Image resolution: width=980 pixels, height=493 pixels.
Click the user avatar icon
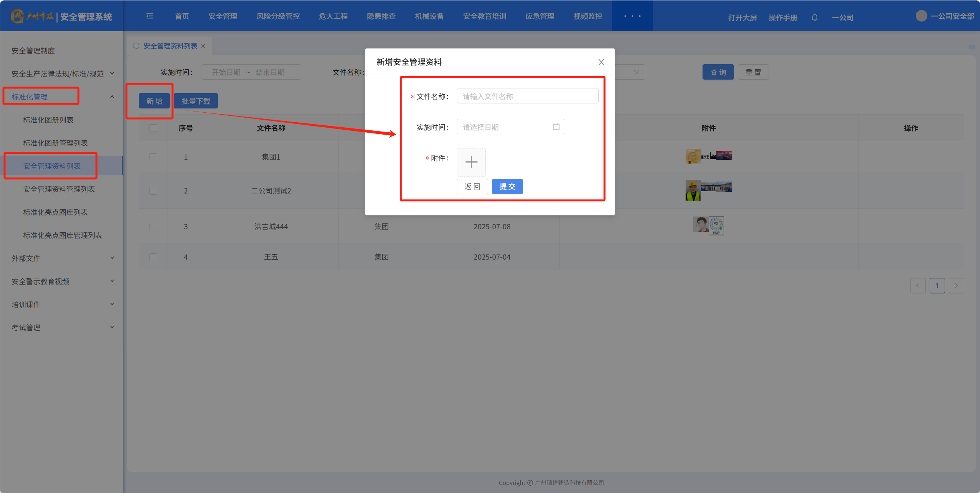921,16
